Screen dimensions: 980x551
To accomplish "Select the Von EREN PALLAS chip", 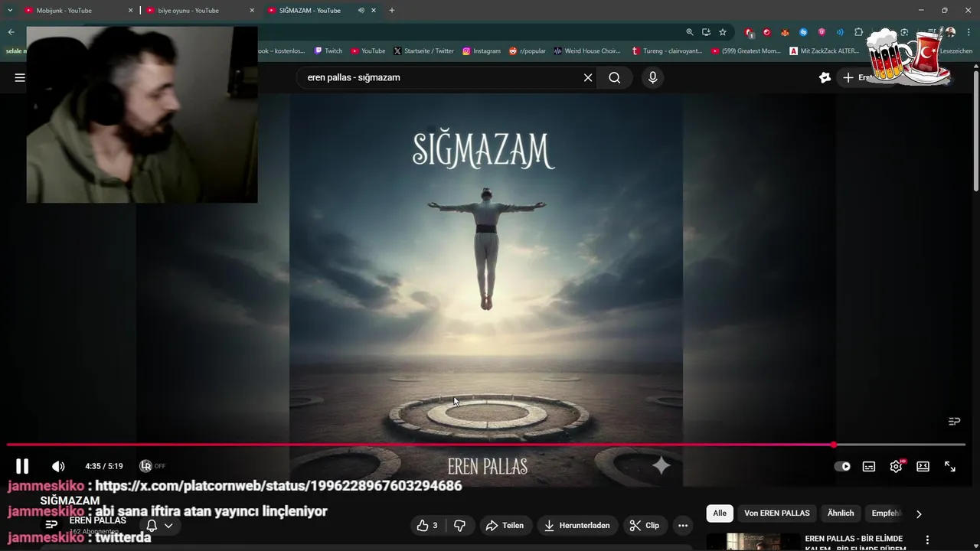I will coord(777,514).
